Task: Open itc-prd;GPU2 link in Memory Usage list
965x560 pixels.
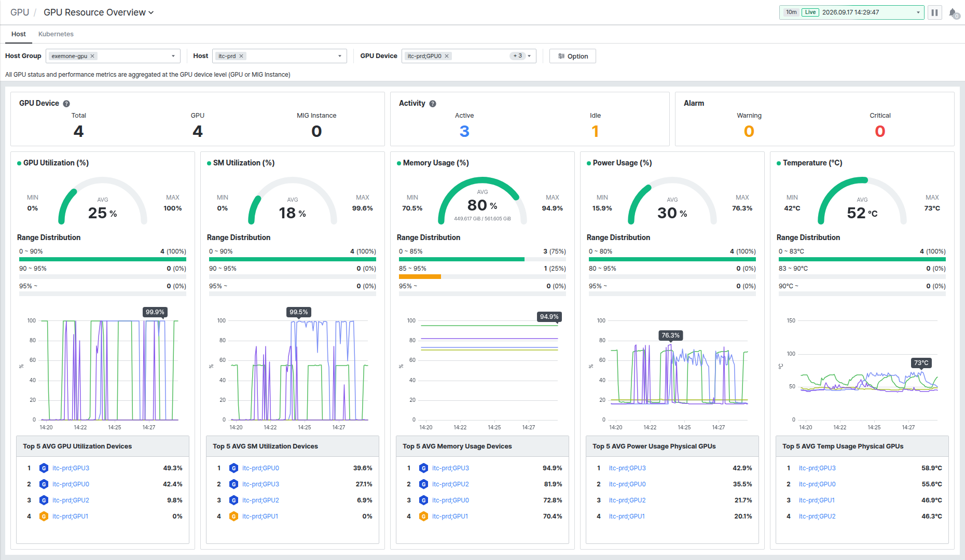Action: pyautogui.click(x=450, y=484)
